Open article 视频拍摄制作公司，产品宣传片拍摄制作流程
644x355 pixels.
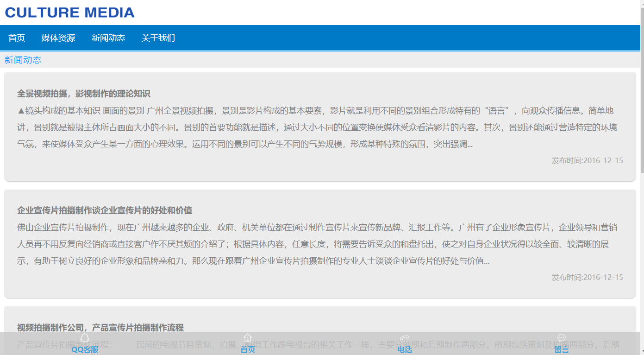click(100, 328)
